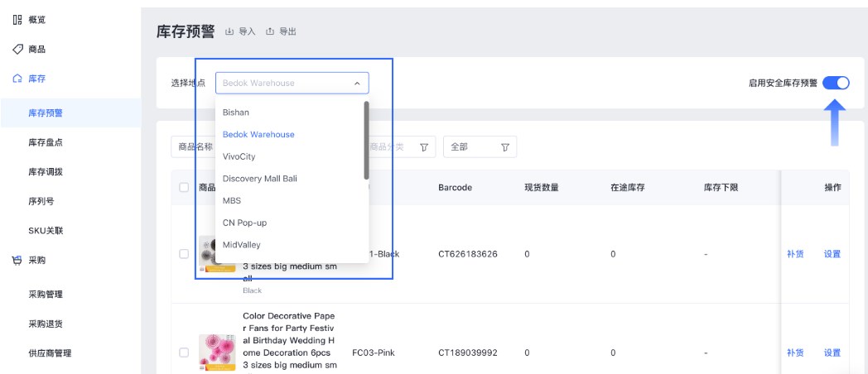The image size is (868, 374).
Task: Click the 商品 tag icon in sidebar
Action: pos(17,49)
